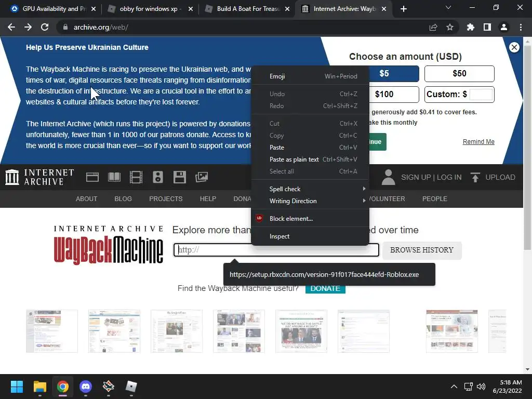
Task: Open the Internet Archive images icon
Action: (202, 177)
